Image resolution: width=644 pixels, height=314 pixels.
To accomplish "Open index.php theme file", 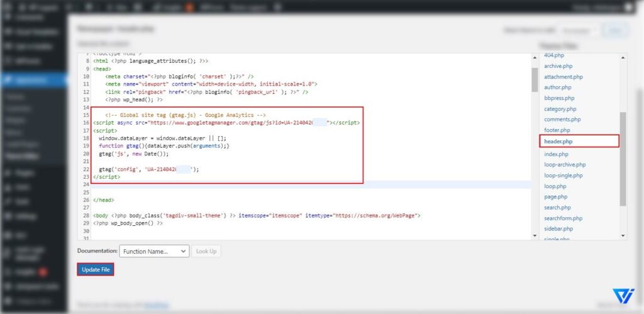I will pyautogui.click(x=556, y=154).
